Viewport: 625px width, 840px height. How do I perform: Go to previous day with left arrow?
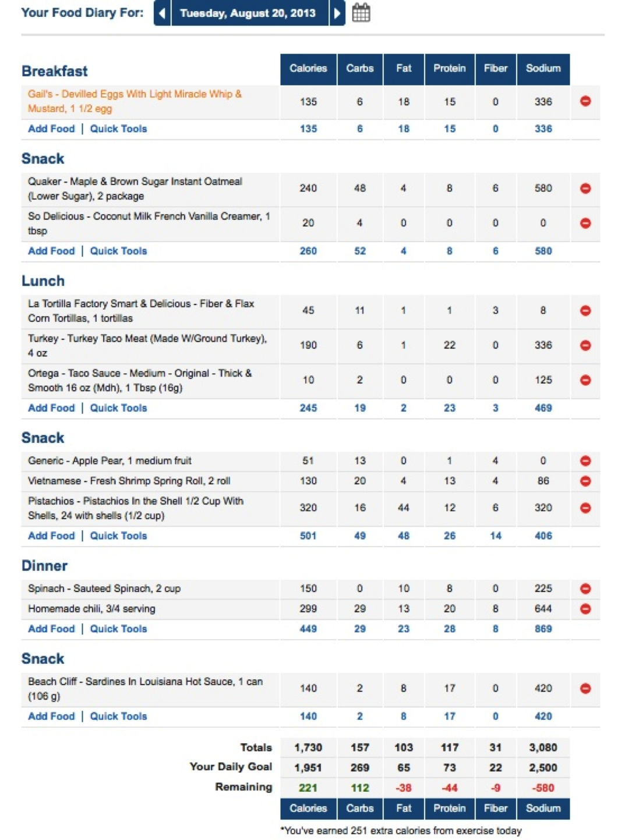(x=163, y=13)
